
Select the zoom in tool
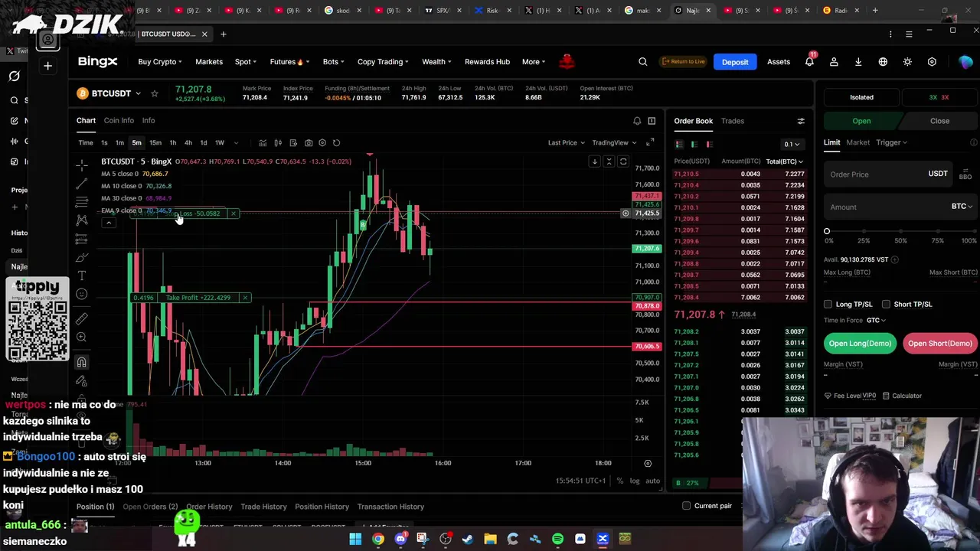point(82,337)
